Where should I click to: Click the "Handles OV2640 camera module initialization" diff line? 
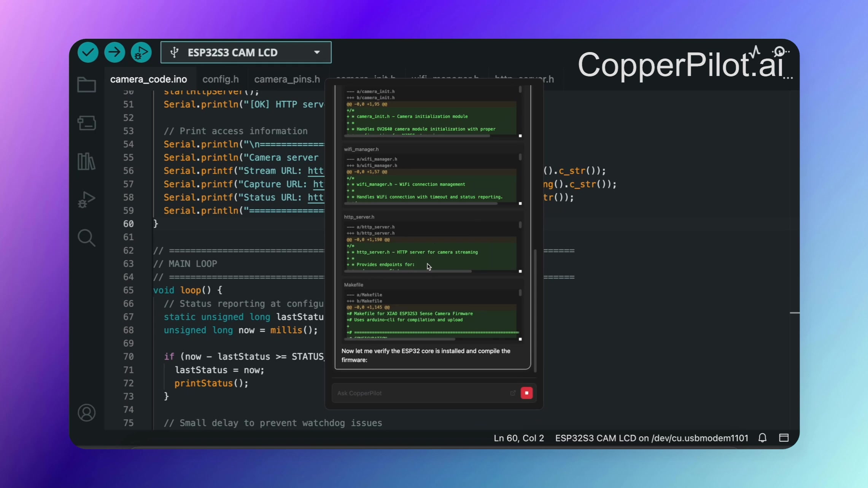pos(421,129)
